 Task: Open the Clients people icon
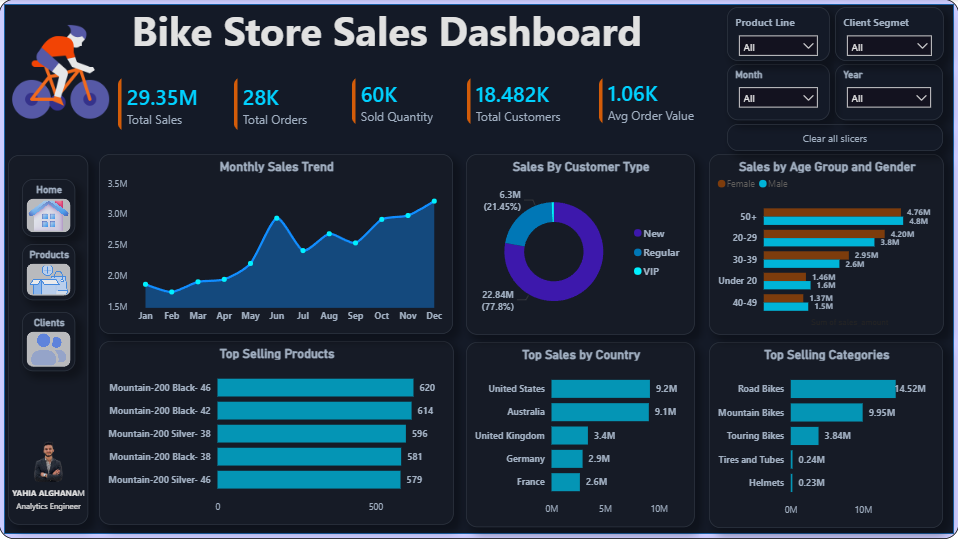pos(49,349)
